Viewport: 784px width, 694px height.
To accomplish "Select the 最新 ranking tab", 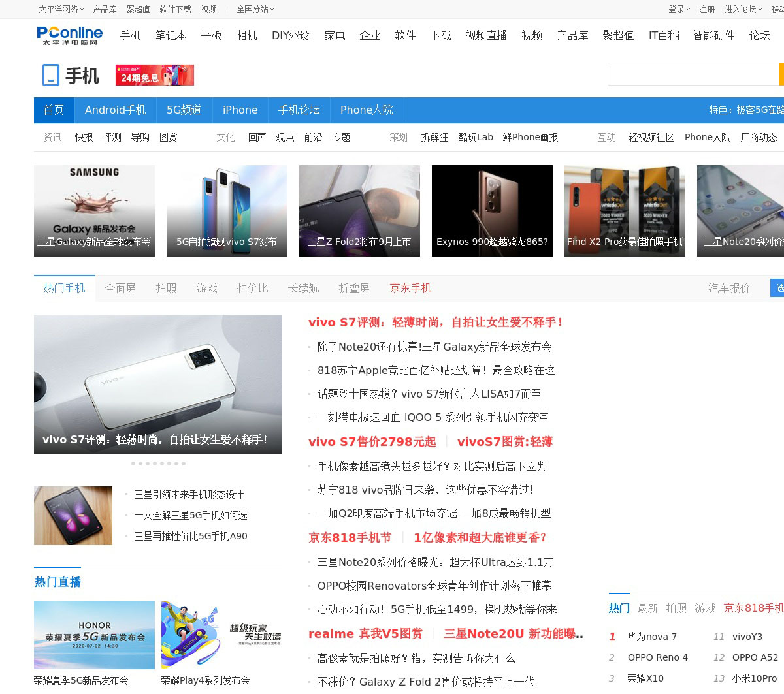I will [x=647, y=608].
